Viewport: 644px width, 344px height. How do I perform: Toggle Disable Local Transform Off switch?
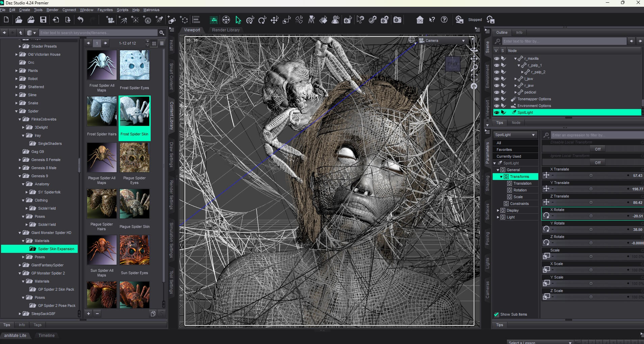click(598, 149)
